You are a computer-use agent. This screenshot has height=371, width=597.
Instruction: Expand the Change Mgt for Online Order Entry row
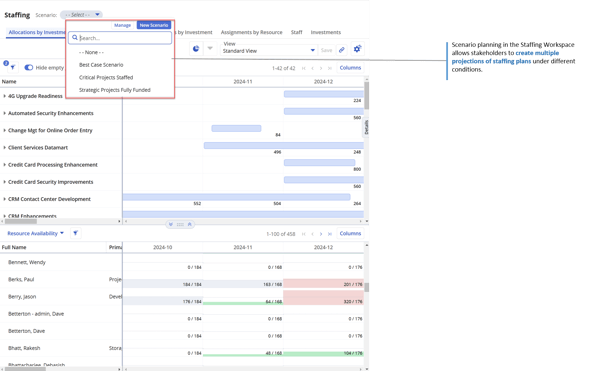click(x=4, y=130)
